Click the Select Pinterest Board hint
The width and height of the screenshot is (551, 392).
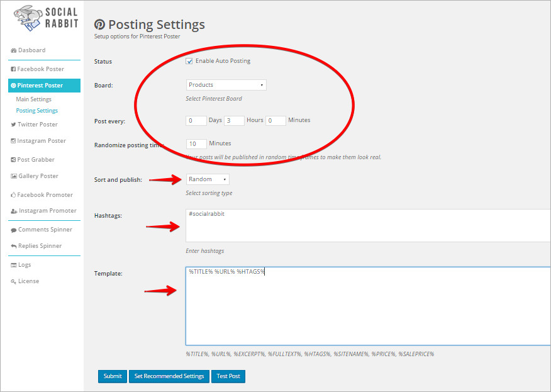click(214, 99)
